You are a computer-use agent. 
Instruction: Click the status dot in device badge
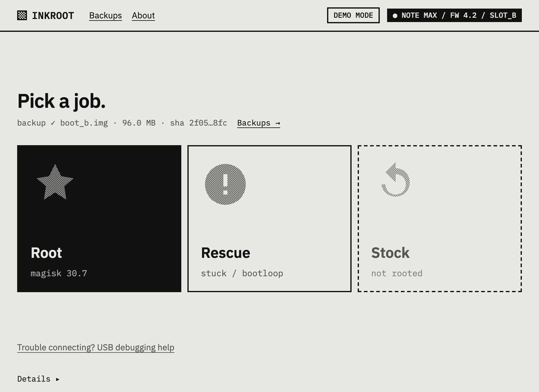(x=395, y=16)
